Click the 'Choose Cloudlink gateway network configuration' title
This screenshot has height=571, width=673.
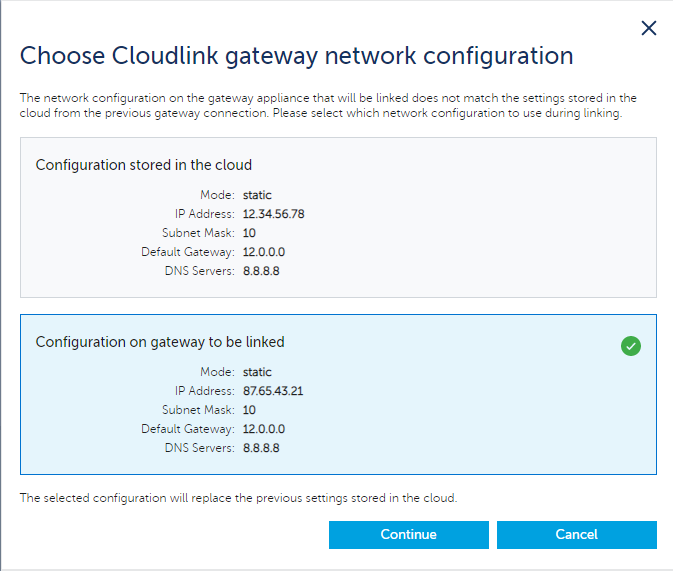[297, 55]
